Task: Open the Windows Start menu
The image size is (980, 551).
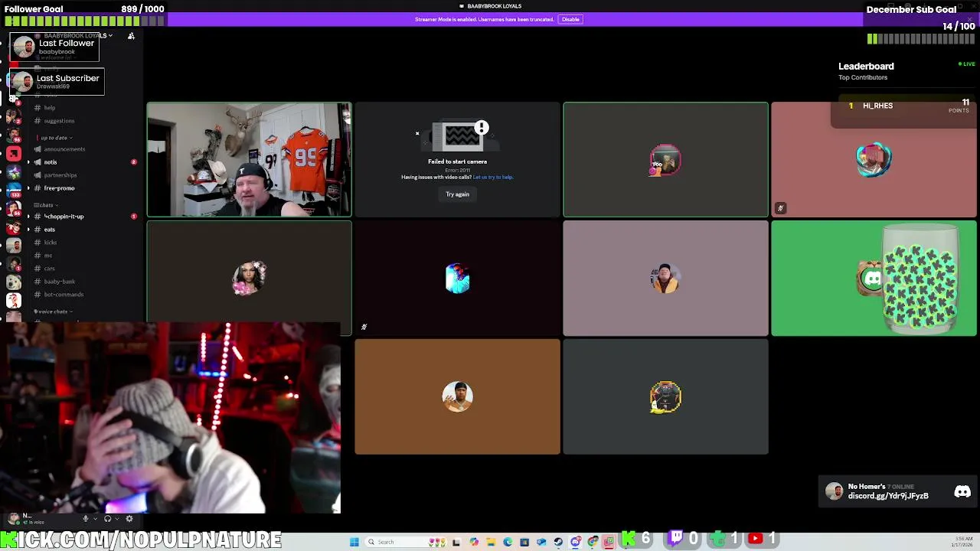Action: point(354,542)
